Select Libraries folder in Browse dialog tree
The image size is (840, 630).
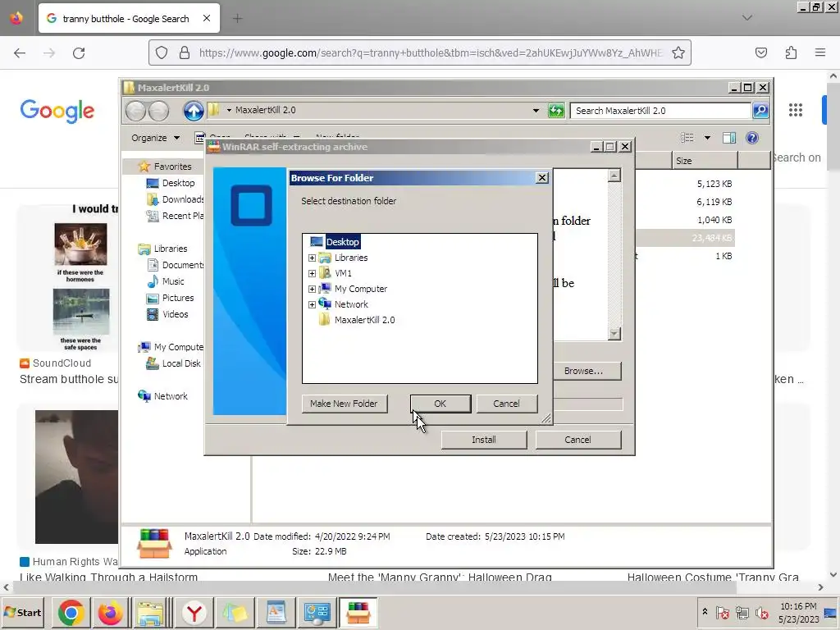(351, 258)
